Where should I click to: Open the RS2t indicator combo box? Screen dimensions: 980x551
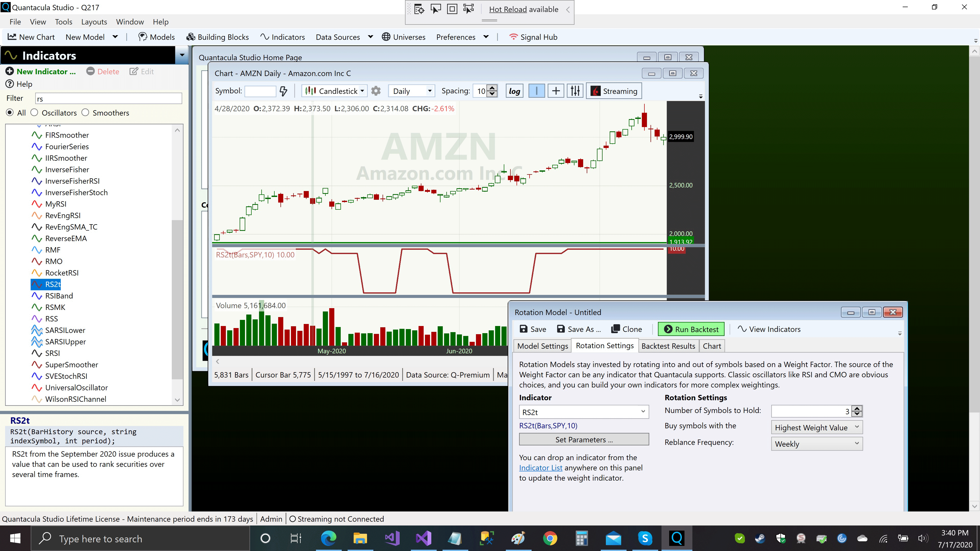pyautogui.click(x=584, y=412)
